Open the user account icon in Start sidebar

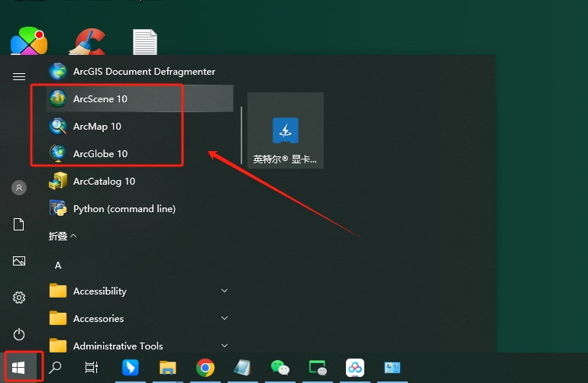(x=19, y=188)
